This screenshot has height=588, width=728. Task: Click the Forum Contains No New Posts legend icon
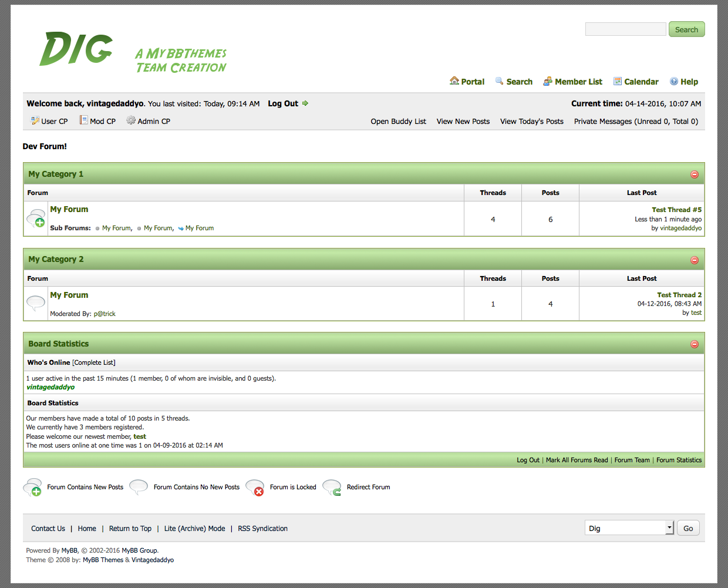(139, 487)
